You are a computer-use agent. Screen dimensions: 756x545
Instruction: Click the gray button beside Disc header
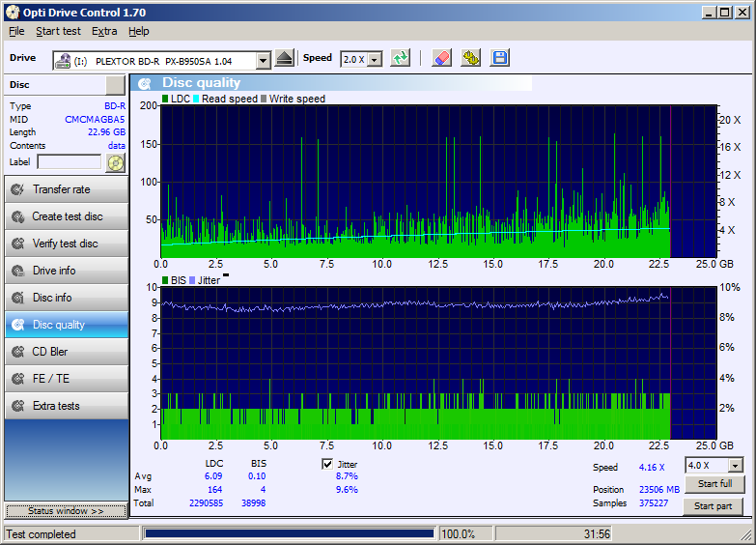coord(115,85)
